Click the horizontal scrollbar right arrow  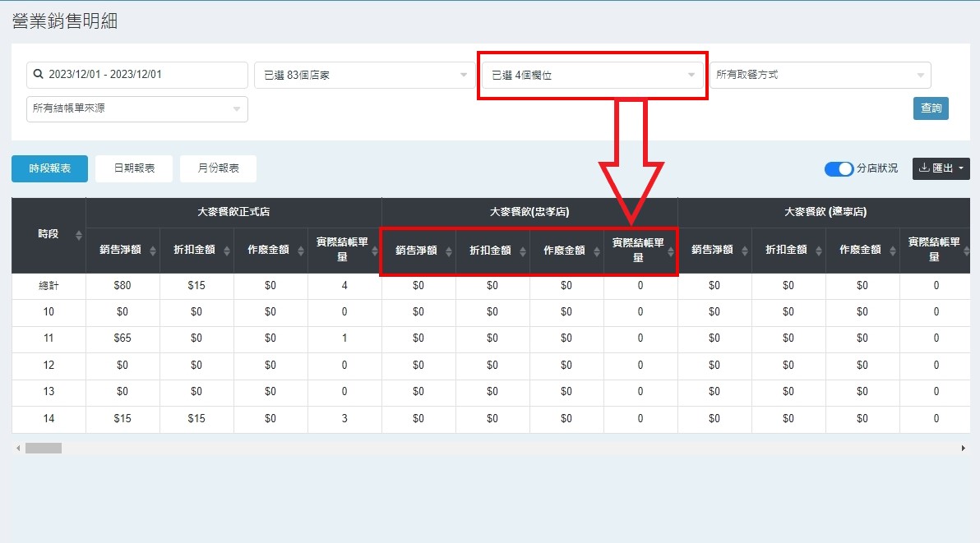[963, 449]
